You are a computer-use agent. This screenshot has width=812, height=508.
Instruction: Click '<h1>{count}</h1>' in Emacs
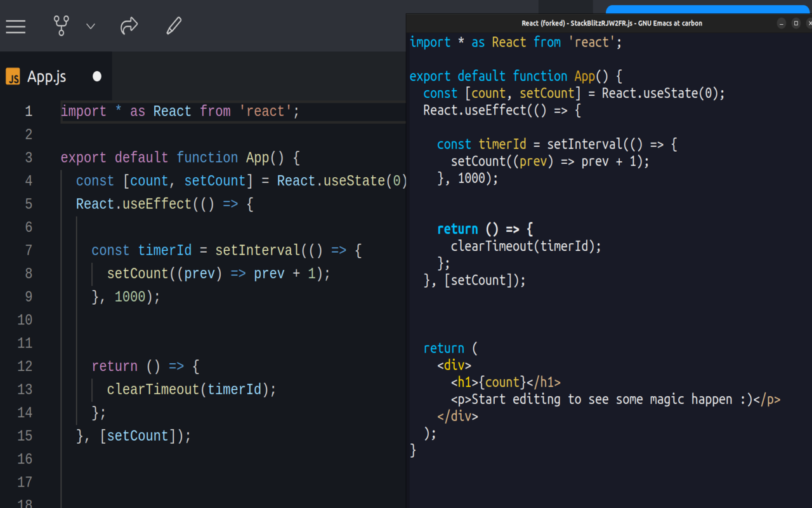coord(506,382)
